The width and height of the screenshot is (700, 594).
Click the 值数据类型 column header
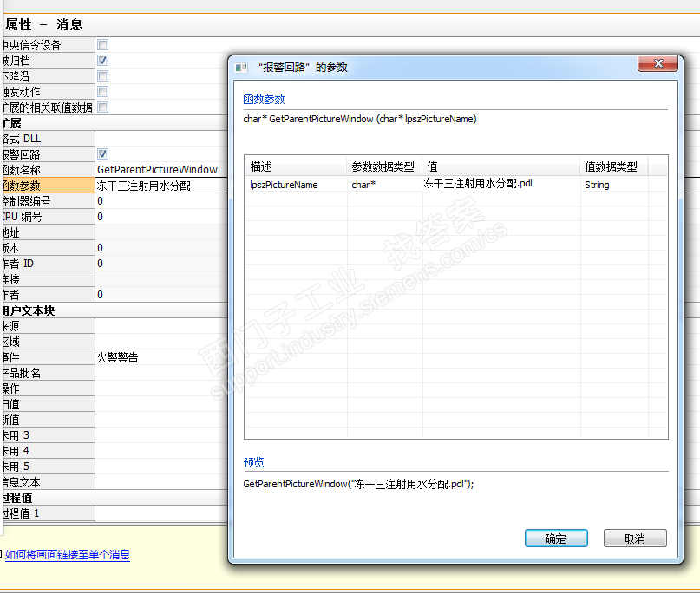(x=614, y=166)
